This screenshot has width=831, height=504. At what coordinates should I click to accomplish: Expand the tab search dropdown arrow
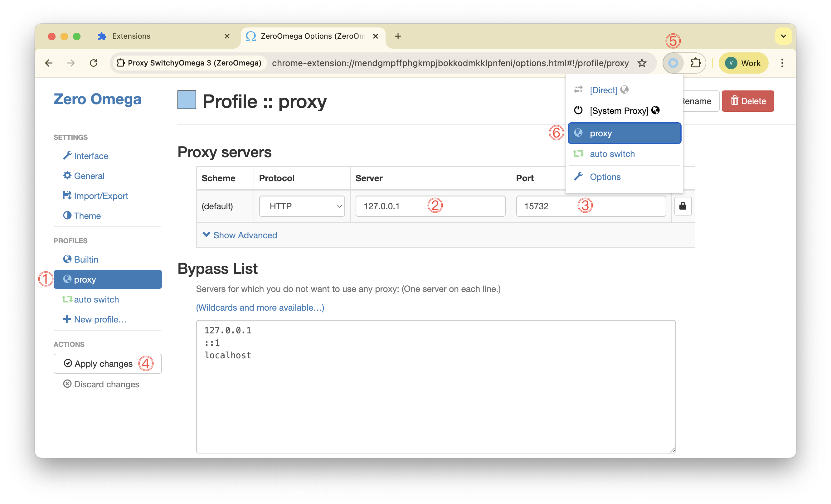point(784,36)
